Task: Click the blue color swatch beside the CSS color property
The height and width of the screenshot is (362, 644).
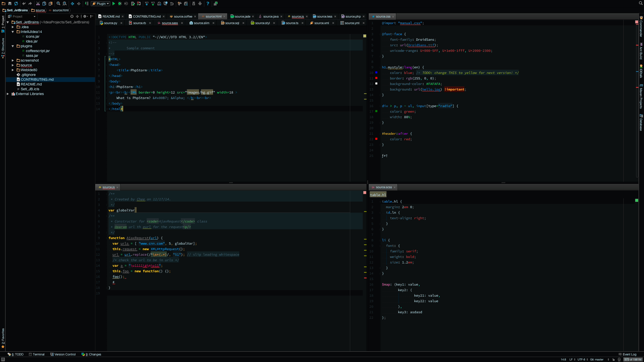Action: pyautogui.click(x=376, y=73)
